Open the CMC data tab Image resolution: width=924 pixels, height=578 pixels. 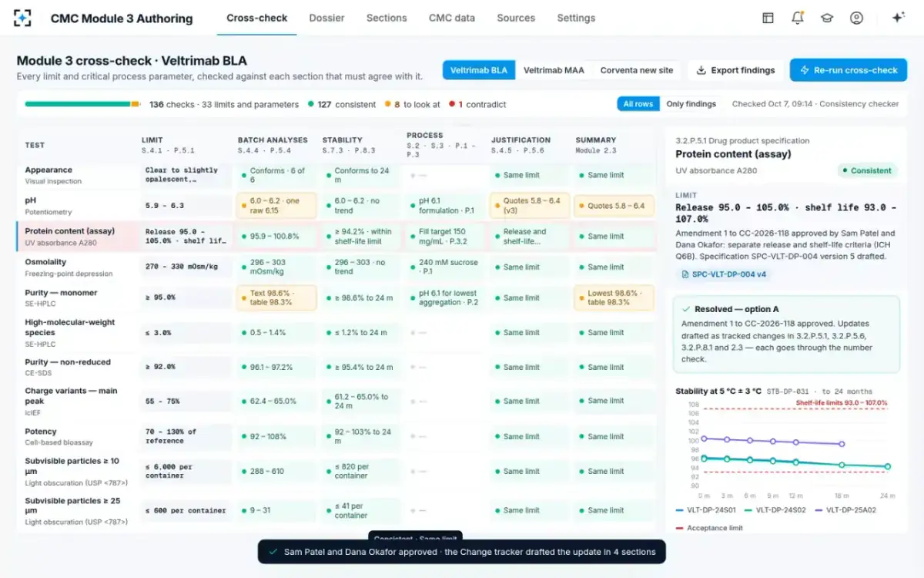[x=452, y=18]
